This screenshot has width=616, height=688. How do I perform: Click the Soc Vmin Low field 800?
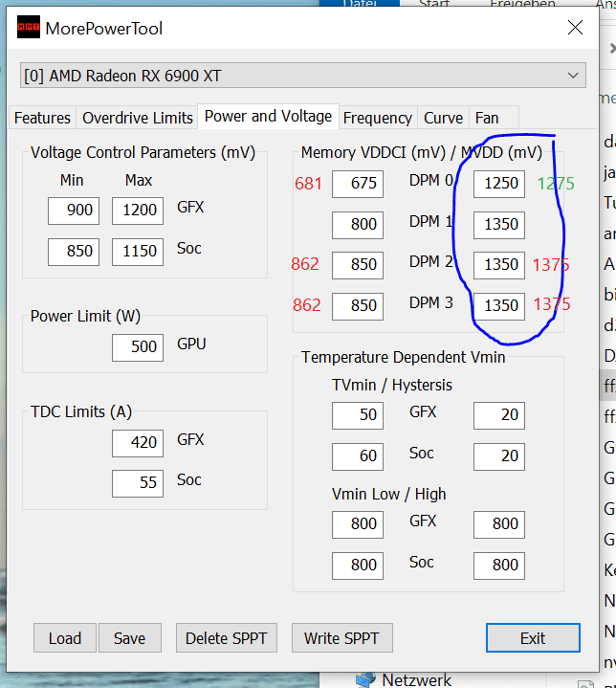pos(358,566)
